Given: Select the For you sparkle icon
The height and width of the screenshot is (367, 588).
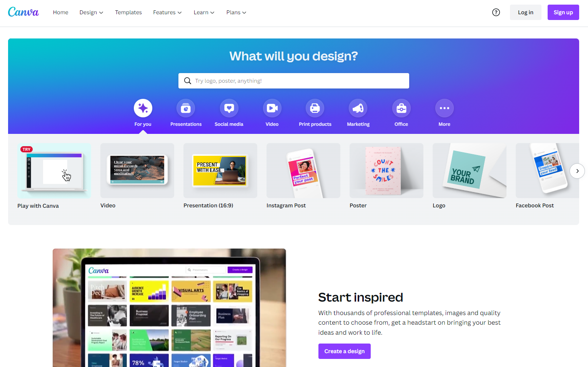Looking at the screenshot, I should coord(143,108).
